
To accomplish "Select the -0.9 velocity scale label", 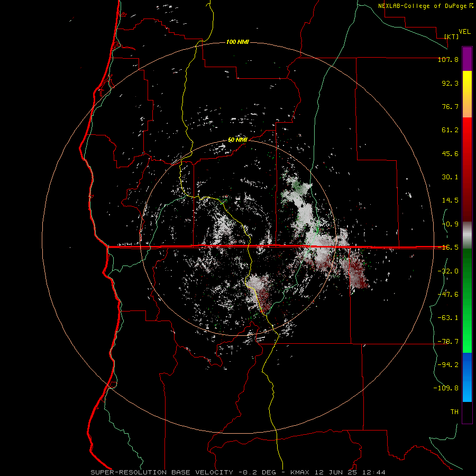I will (450, 224).
